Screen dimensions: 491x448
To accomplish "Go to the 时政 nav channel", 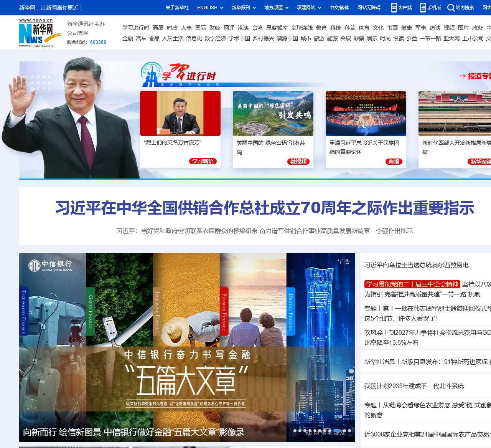I will (172, 28).
